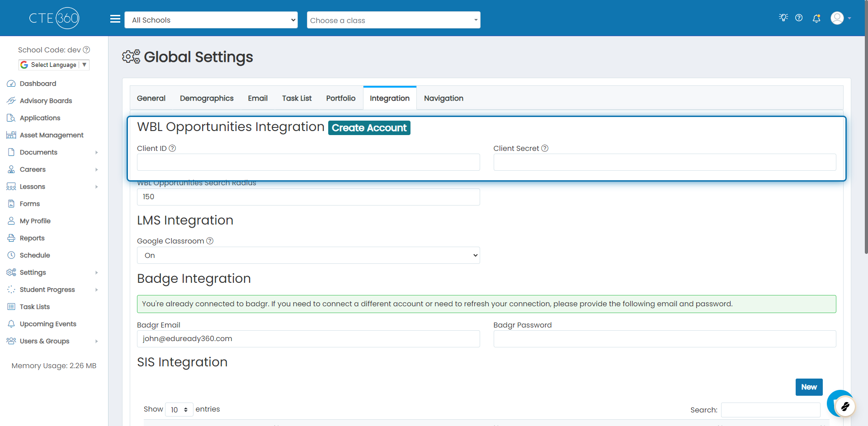
Task: Open the Choose a class dropdown
Action: (393, 20)
